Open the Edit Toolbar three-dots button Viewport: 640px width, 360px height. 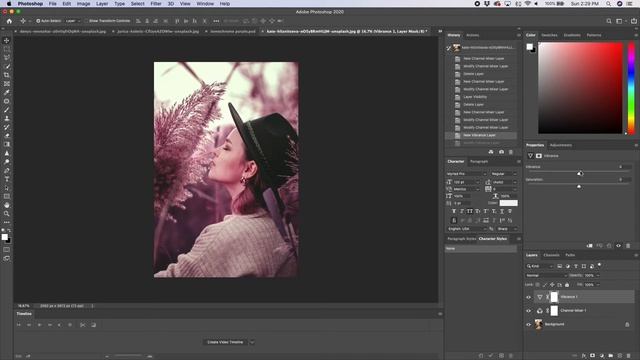(x=7, y=222)
